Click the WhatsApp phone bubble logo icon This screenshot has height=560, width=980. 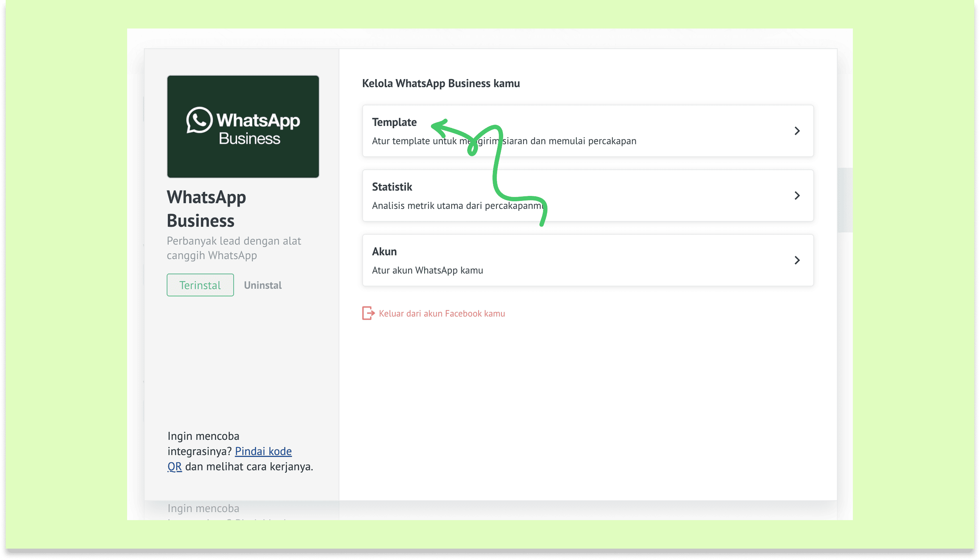199,120
